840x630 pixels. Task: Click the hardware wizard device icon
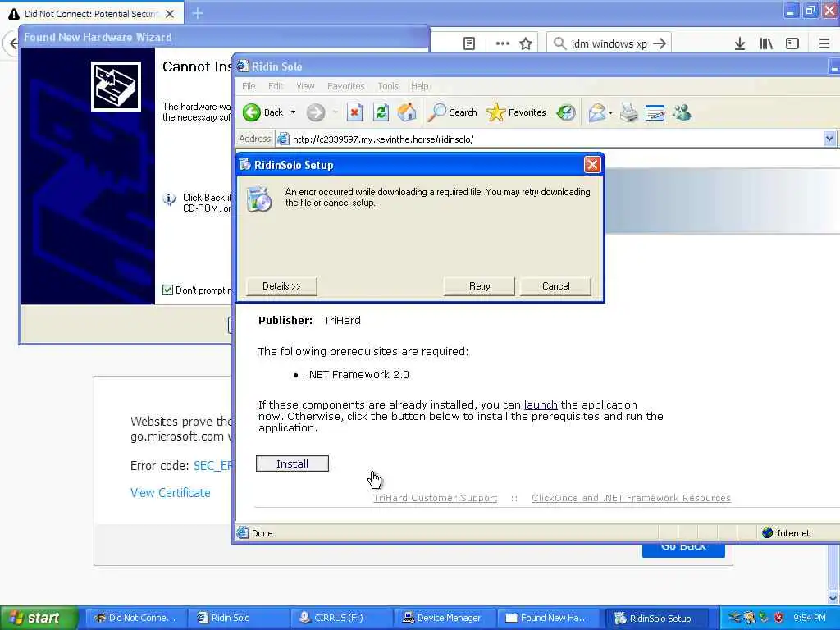coord(116,86)
